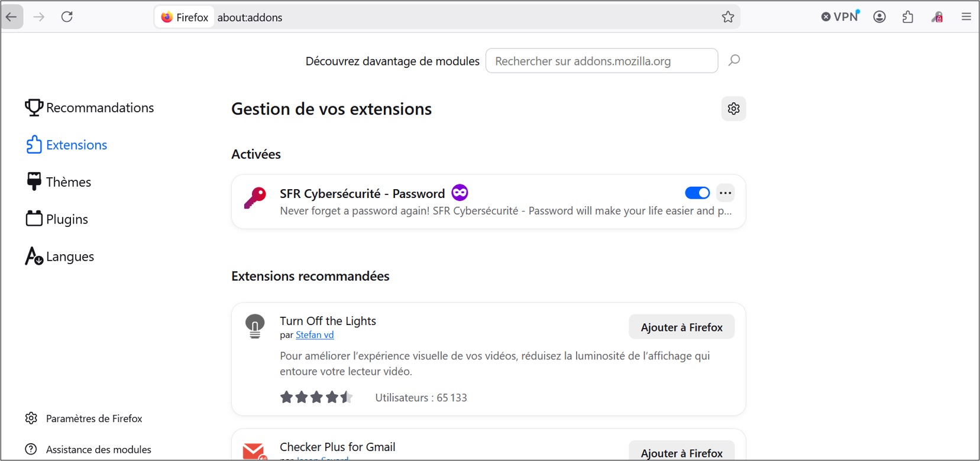980x461 pixels.
Task: Open the Recommandations section
Action: click(x=89, y=108)
